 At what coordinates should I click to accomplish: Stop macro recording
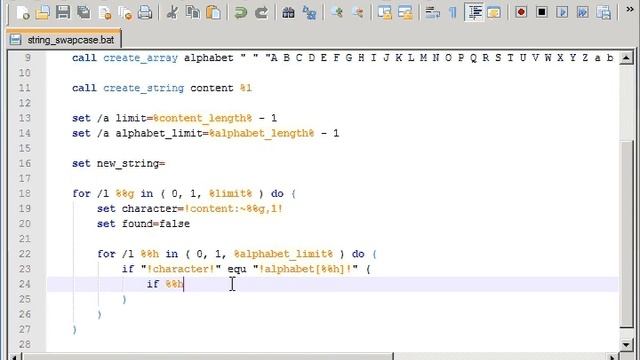point(542,13)
